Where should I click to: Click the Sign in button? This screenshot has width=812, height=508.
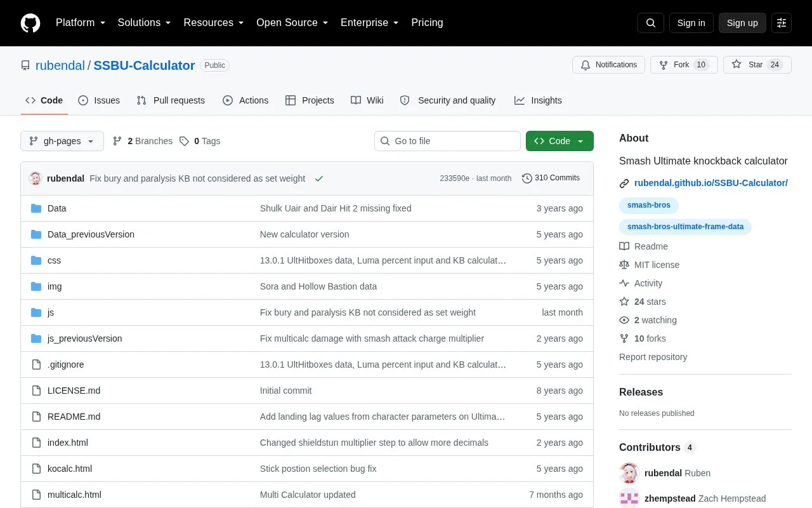(691, 23)
